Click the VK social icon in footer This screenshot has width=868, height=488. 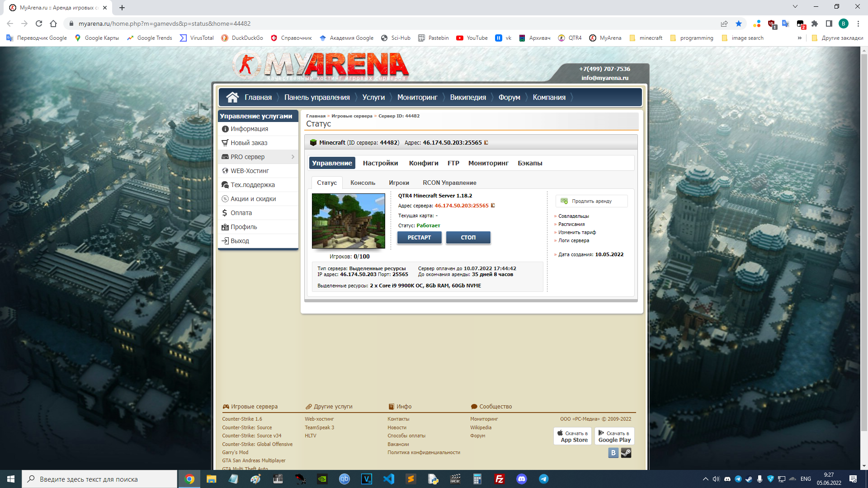tap(613, 453)
